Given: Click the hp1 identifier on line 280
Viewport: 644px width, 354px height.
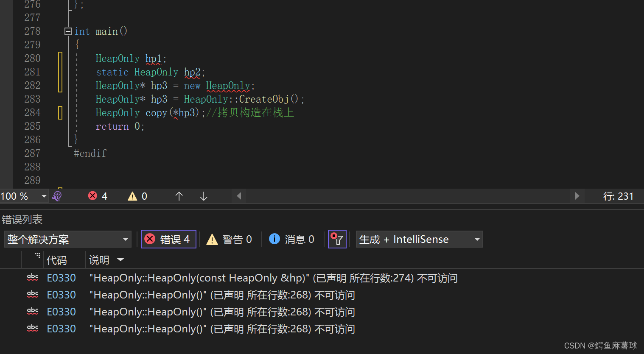Looking at the screenshot, I should (x=154, y=59).
